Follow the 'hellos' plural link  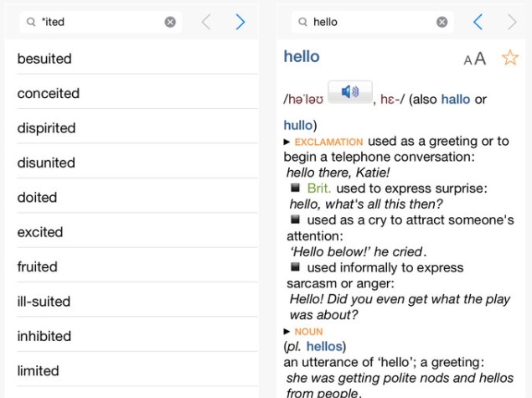coord(324,346)
